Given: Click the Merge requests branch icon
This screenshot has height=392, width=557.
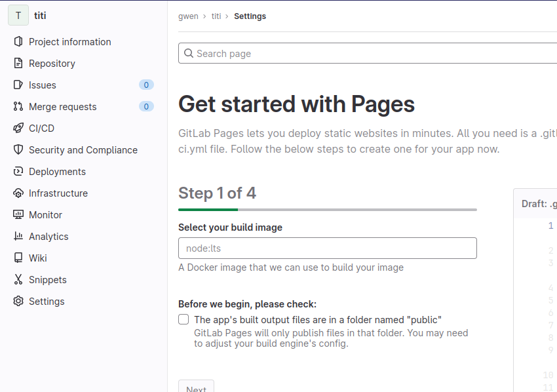Looking at the screenshot, I should (18, 107).
